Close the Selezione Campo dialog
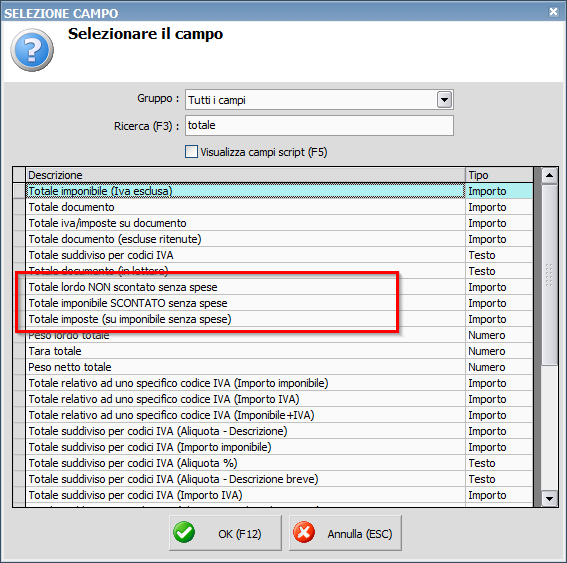The width and height of the screenshot is (567, 563). point(553,12)
